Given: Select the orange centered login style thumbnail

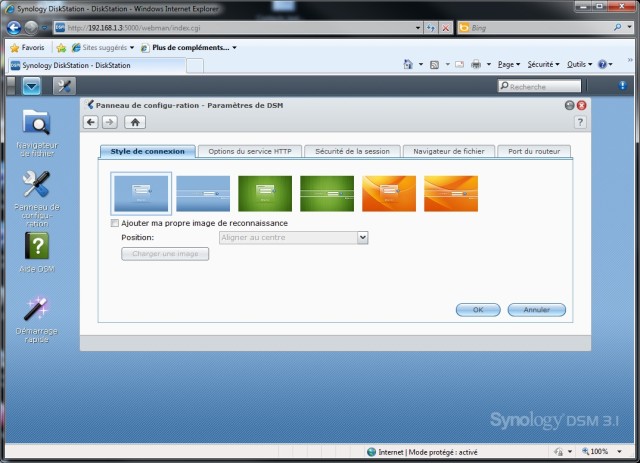Looking at the screenshot, I should [x=389, y=194].
